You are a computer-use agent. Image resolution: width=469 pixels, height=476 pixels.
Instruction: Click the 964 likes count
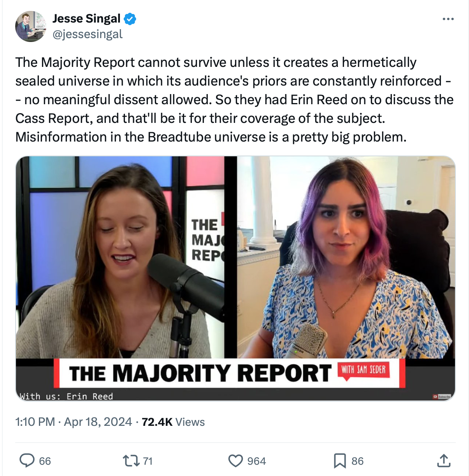(x=256, y=461)
